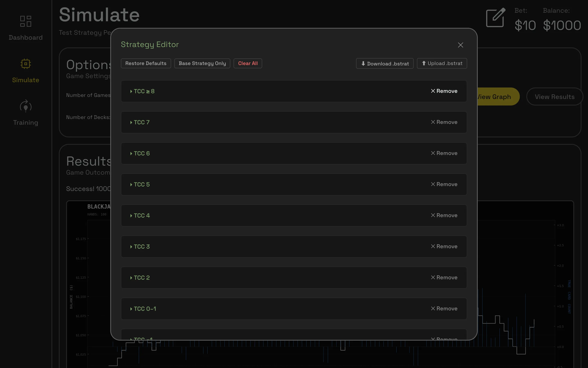Select the Simulate chip icon in sidebar
588x368 pixels.
tap(26, 64)
